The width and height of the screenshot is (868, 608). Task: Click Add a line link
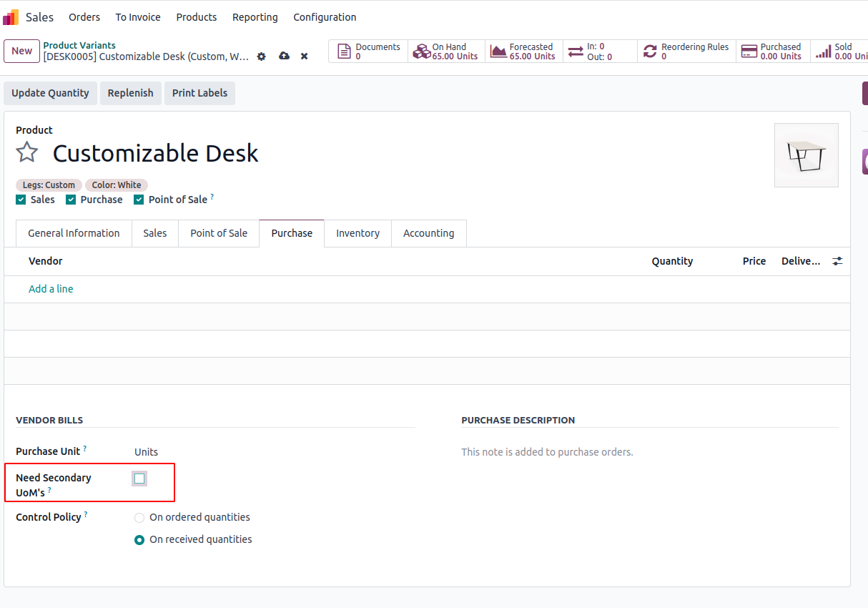pyautogui.click(x=51, y=289)
